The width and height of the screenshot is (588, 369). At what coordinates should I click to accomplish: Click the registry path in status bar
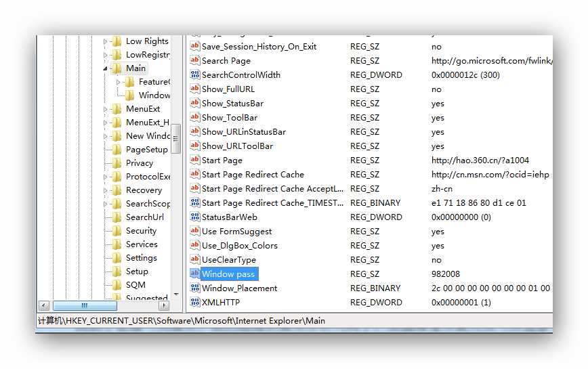click(x=182, y=321)
